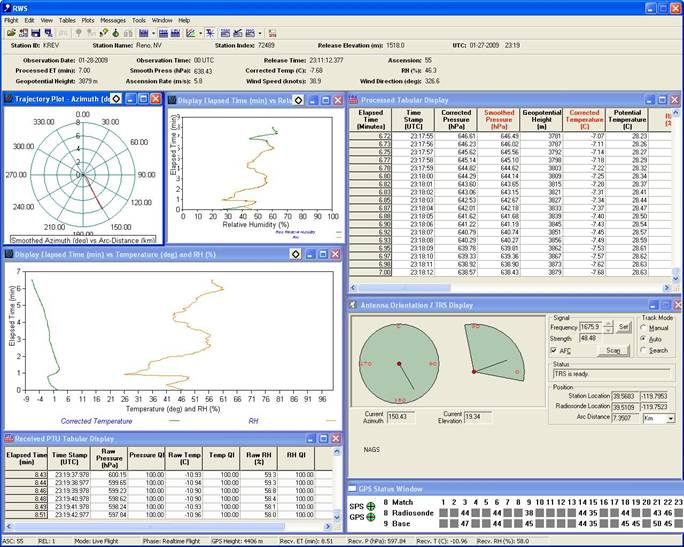Click the Signal Strength field

click(591, 338)
